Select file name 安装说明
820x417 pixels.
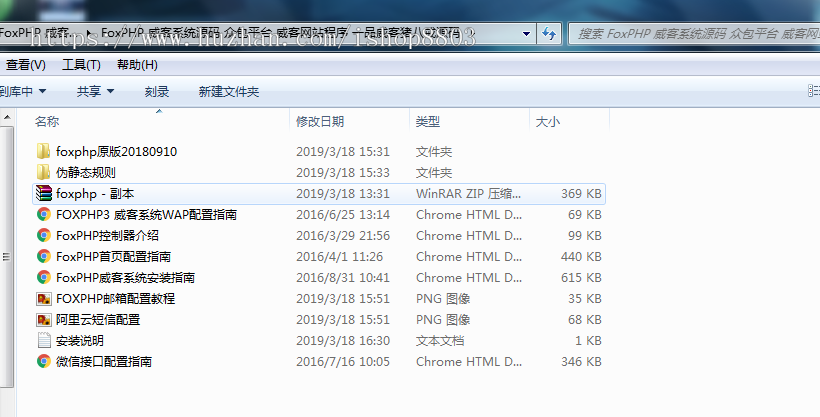click(80, 341)
